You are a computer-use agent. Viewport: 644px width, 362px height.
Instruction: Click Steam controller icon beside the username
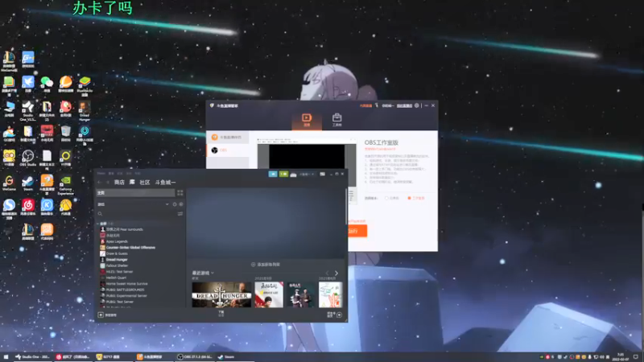pos(293,175)
